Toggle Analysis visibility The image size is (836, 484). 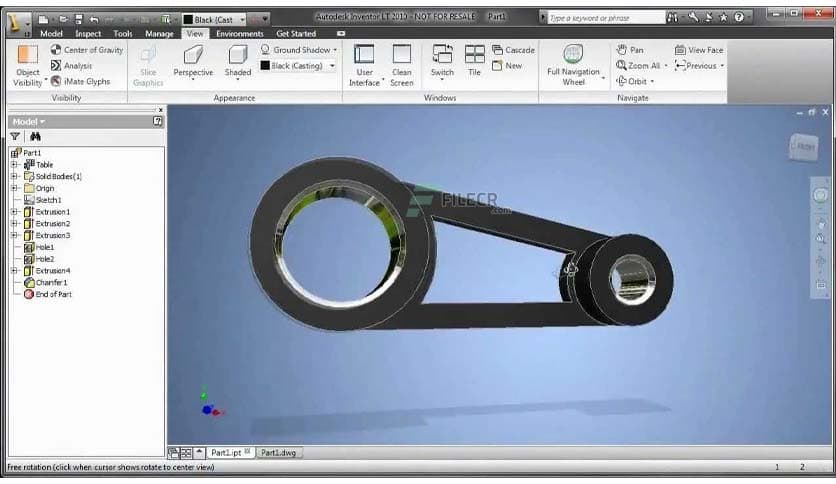tap(71, 66)
